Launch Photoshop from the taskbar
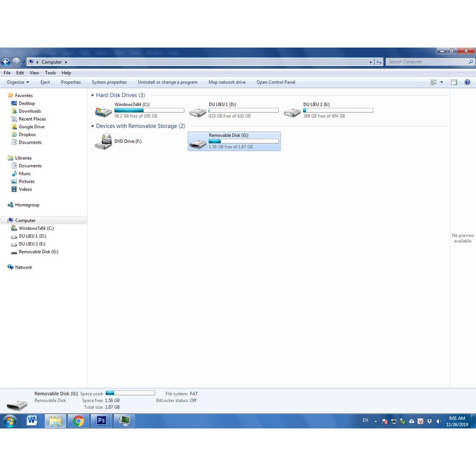This screenshot has width=476, height=476. (x=101, y=421)
